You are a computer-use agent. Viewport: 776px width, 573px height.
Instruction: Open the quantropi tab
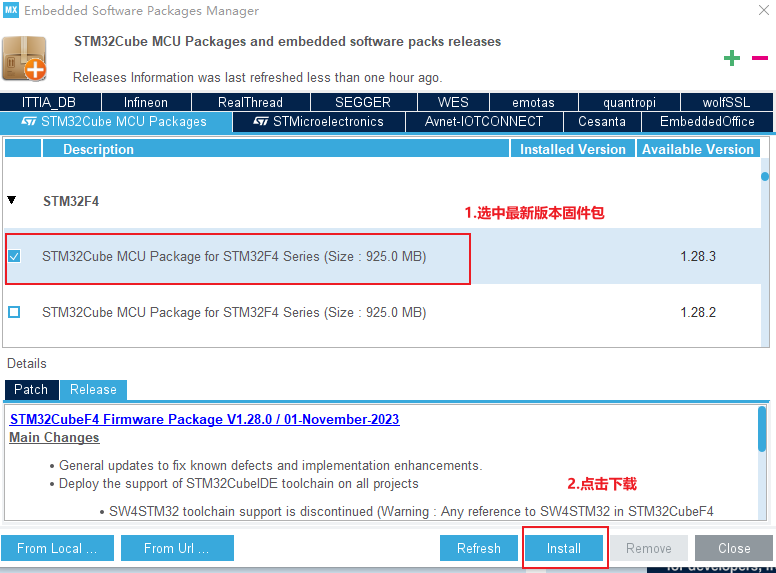629,102
